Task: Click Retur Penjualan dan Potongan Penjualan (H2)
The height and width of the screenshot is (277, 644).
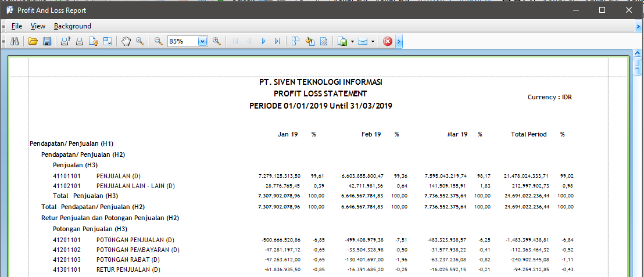Action: tap(110, 218)
